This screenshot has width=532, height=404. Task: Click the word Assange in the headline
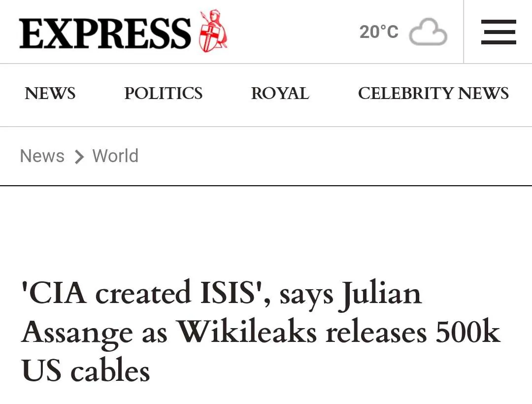point(77,333)
